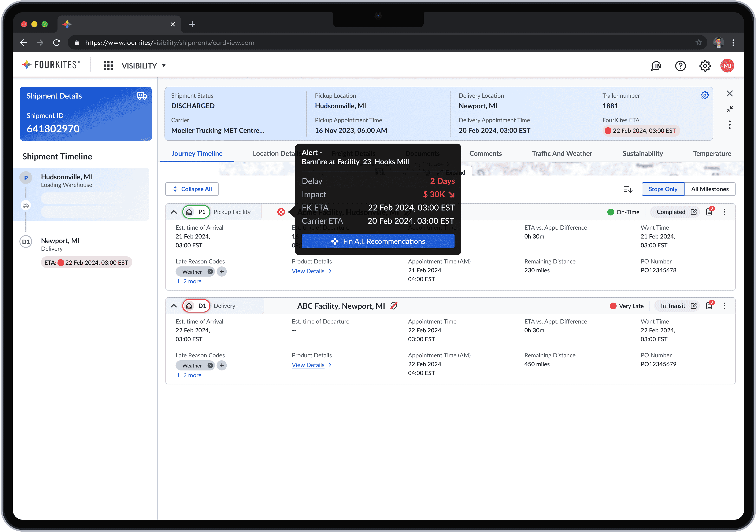Click the D1 stop badge

[x=196, y=306]
